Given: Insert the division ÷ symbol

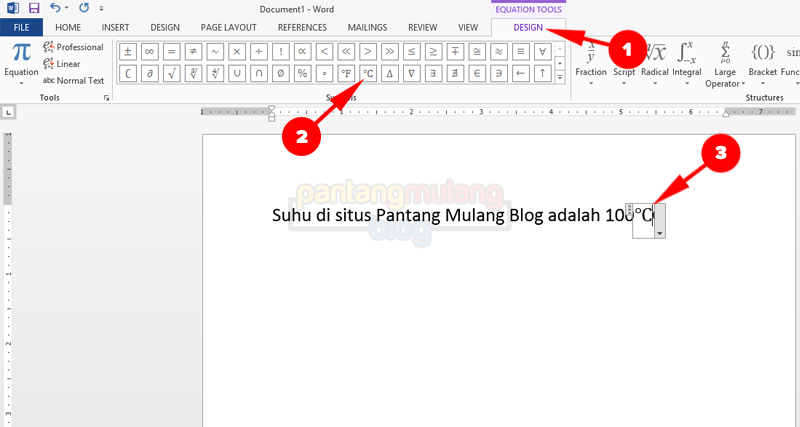Looking at the screenshot, I should pyautogui.click(x=259, y=52).
